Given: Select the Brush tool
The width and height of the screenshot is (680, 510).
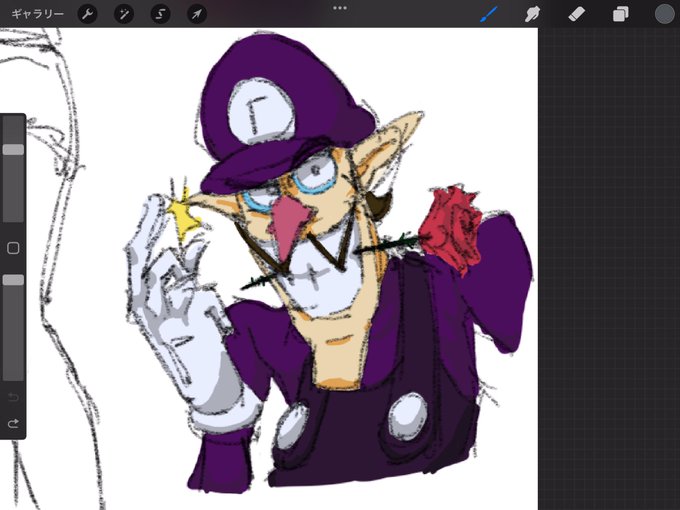Looking at the screenshot, I should pos(489,14).
